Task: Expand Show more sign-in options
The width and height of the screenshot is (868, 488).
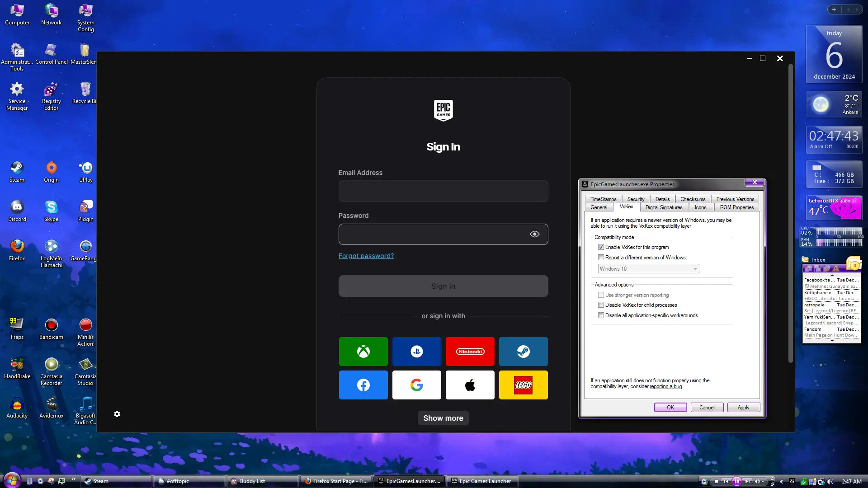Action: pos(443,418)
